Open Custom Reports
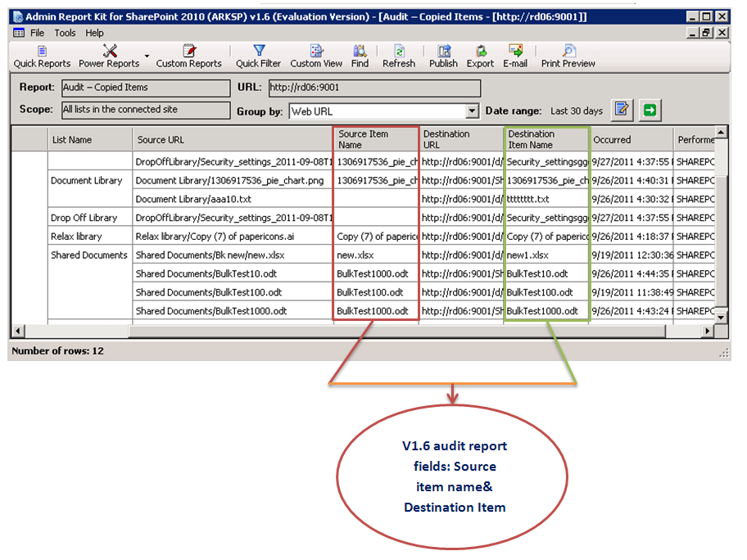 (x=188, y=57)
